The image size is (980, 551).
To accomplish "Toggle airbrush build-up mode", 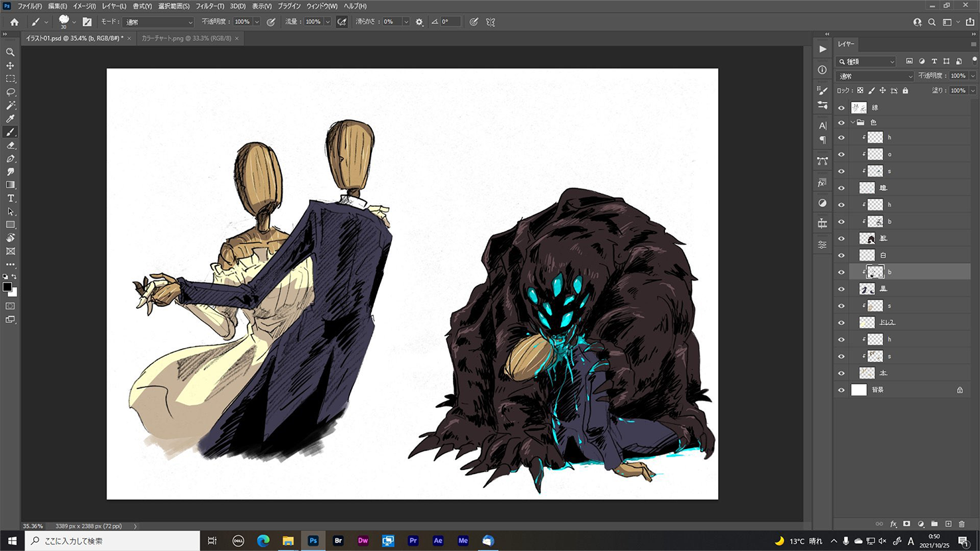I will pyautogui.click(x=341, y=22).
